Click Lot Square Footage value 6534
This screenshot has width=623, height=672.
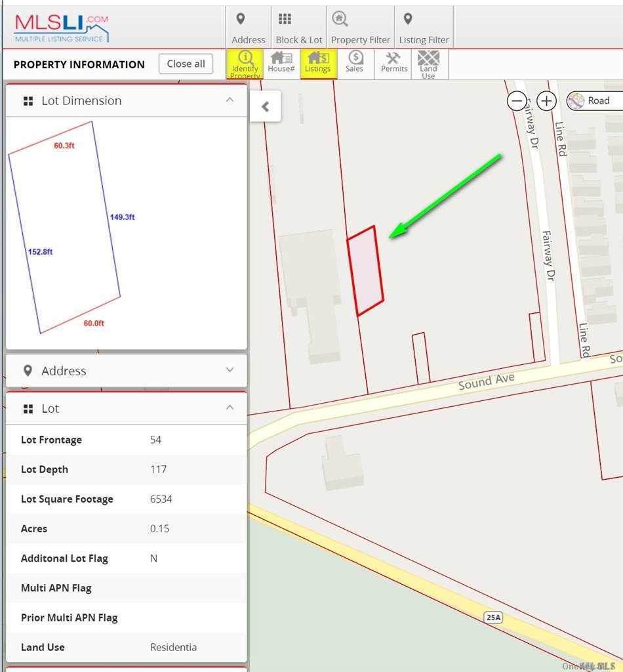click(x=161, y=499)
